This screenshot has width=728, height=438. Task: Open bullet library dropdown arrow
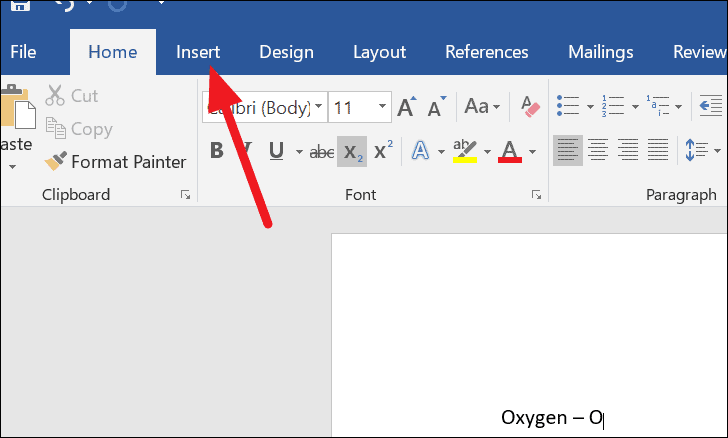pos(590,107)
